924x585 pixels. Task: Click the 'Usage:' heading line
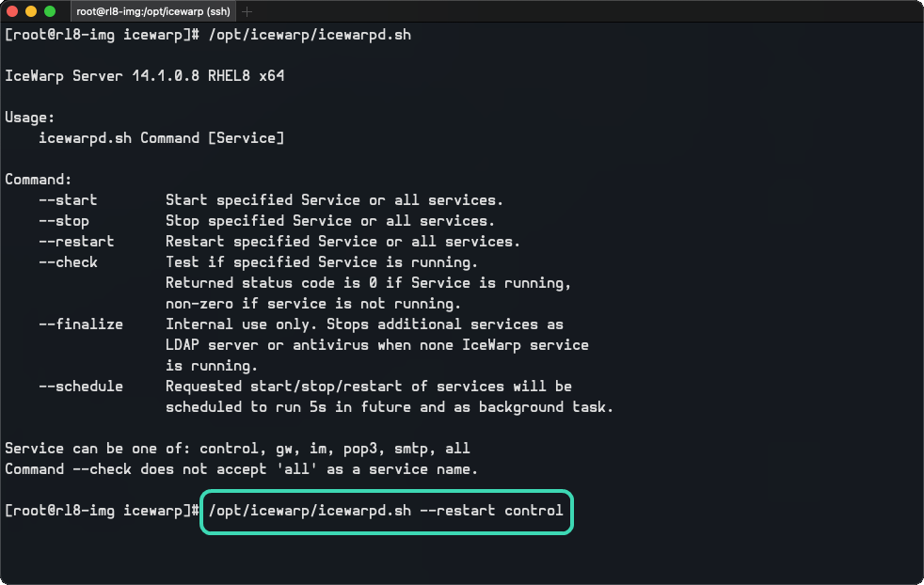click(29, 118)
